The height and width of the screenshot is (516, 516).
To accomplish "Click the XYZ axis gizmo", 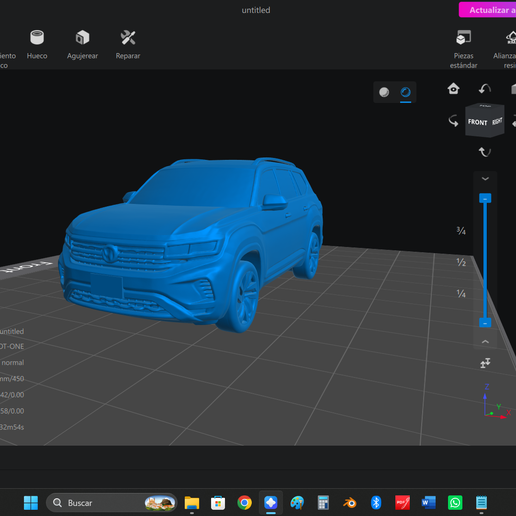I will 496,402.
